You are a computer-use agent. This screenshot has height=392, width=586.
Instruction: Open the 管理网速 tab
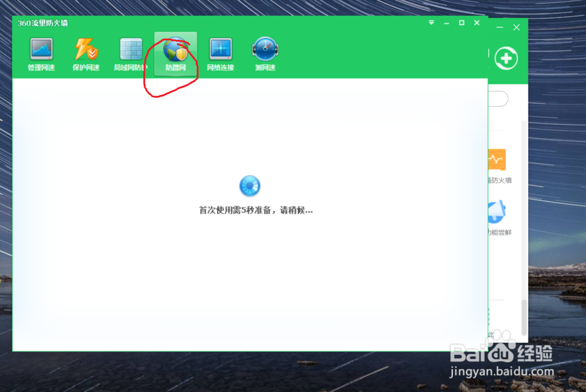pos(42,54)
